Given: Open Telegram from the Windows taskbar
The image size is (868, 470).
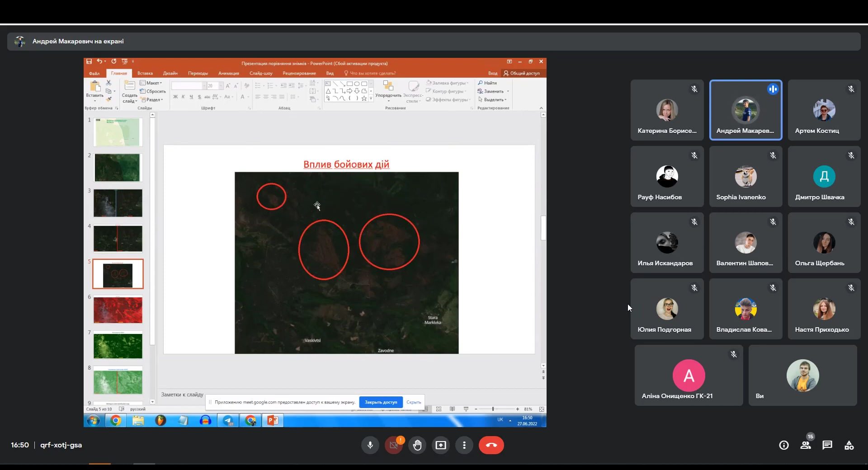Looking at the screenshot, I should click(x=228, y=421).
